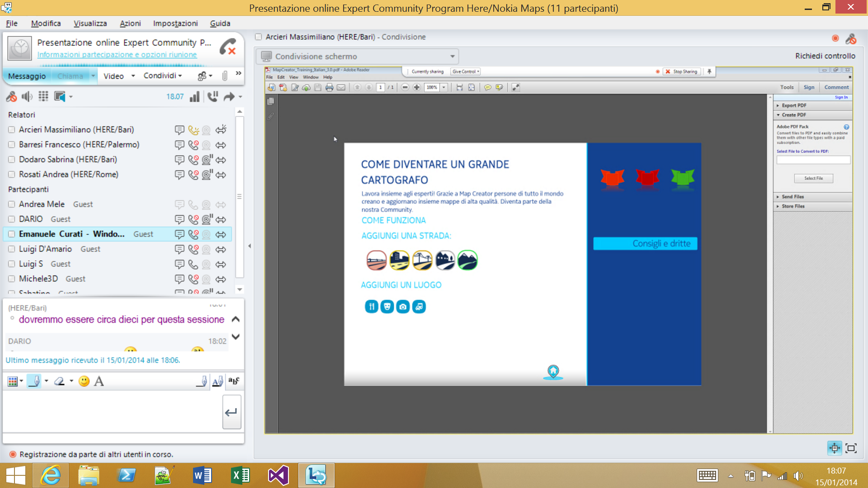Click presenter microphone icon above shared stage
Screen dimensions: 868x488
pyautogui.click(x=851, y=38)
